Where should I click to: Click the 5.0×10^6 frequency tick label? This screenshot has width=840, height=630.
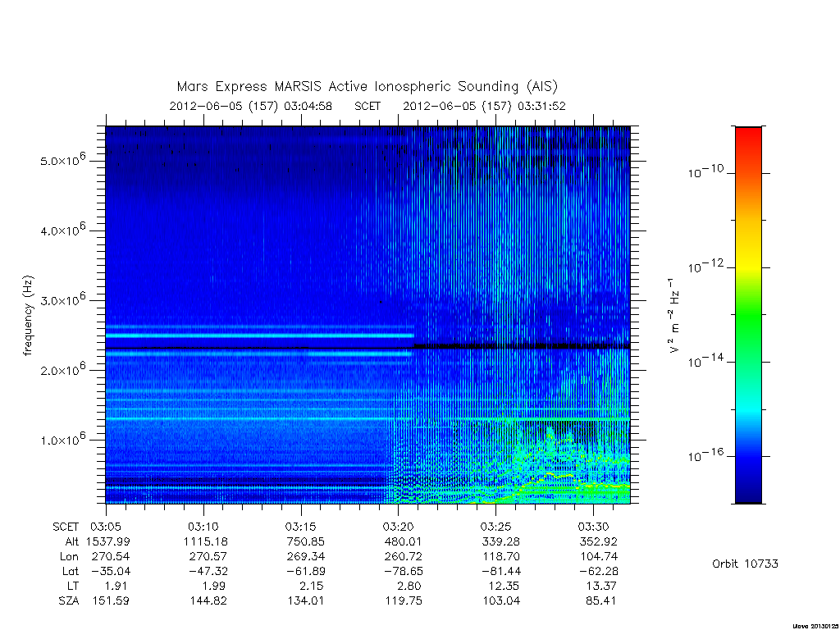pyautogui.click(x=62, y=160)
